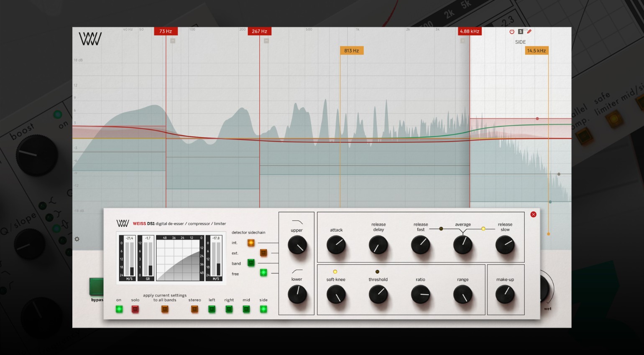The width and height of the screenshot is (644, 355).
Task: Bypass the plugin using the power icon
Action: pyautogui.click(x=511, y=31)
